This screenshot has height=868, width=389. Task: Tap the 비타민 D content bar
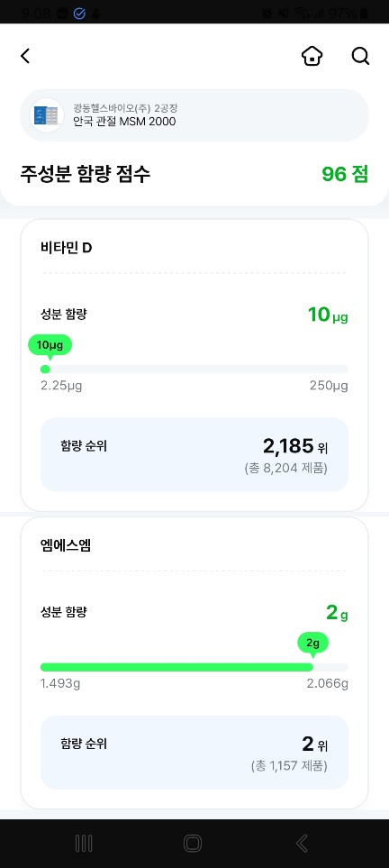pyautogui.click(x=194, y=370)
